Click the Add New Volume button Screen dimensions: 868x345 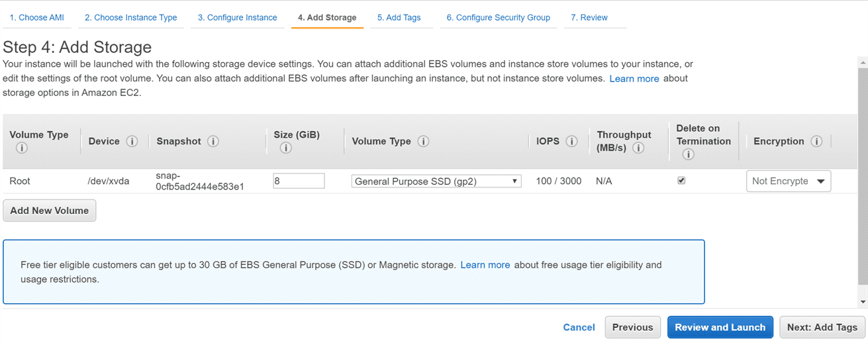tap(50, 211)
